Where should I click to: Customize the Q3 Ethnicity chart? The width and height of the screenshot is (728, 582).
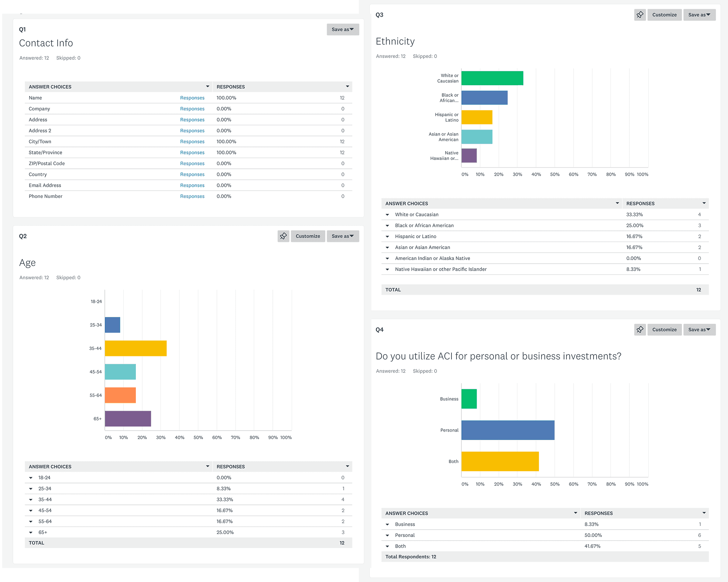[664, 15]
